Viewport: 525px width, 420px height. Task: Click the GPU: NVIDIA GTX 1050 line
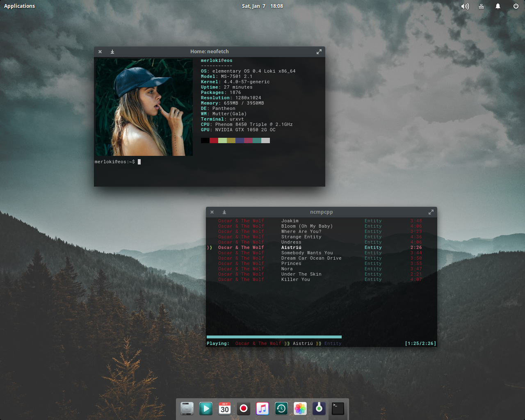coord(238,130)
